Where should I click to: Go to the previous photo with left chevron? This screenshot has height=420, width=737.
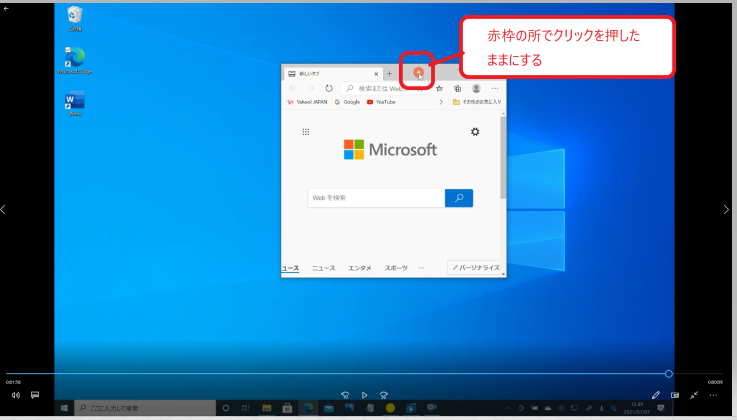[x=4, y=209]
